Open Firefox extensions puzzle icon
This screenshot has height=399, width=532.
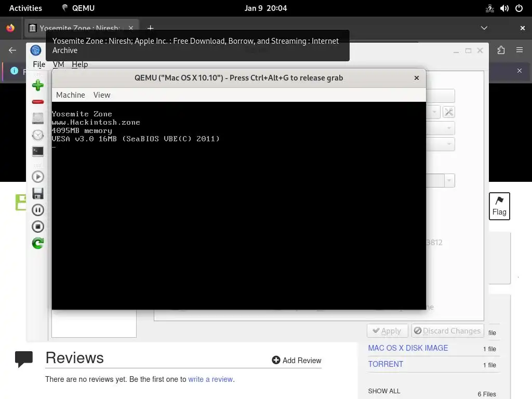501,50
